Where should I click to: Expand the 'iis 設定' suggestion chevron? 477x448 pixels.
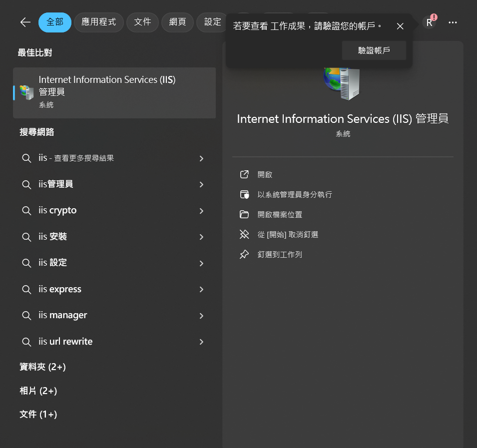[x=201, y=263]
